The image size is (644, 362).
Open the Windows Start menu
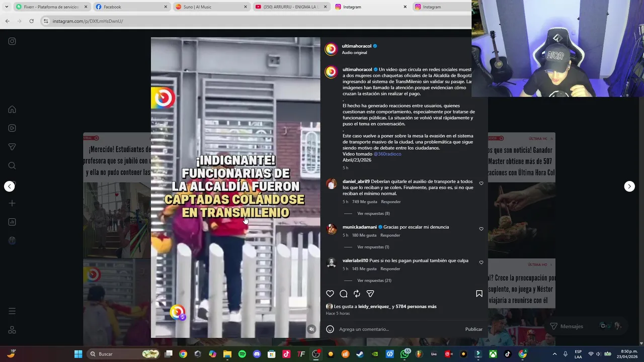pyautogui.click(x=78, y=354)
